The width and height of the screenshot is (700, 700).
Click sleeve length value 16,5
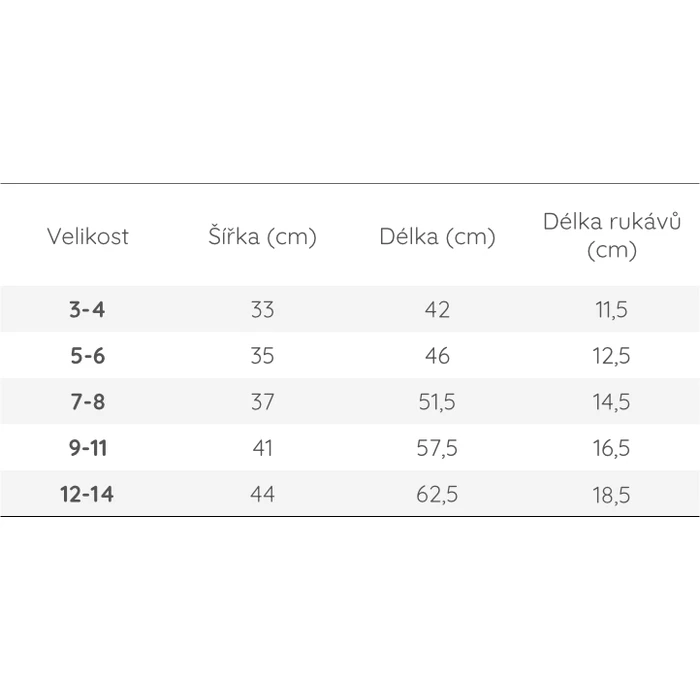[611, 448]
